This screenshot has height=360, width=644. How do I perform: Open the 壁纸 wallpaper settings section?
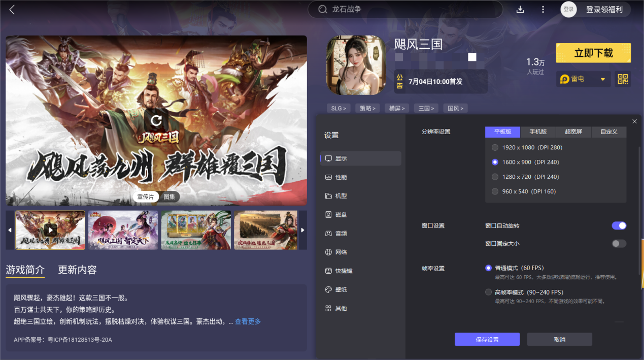click(x=361, y=289)
